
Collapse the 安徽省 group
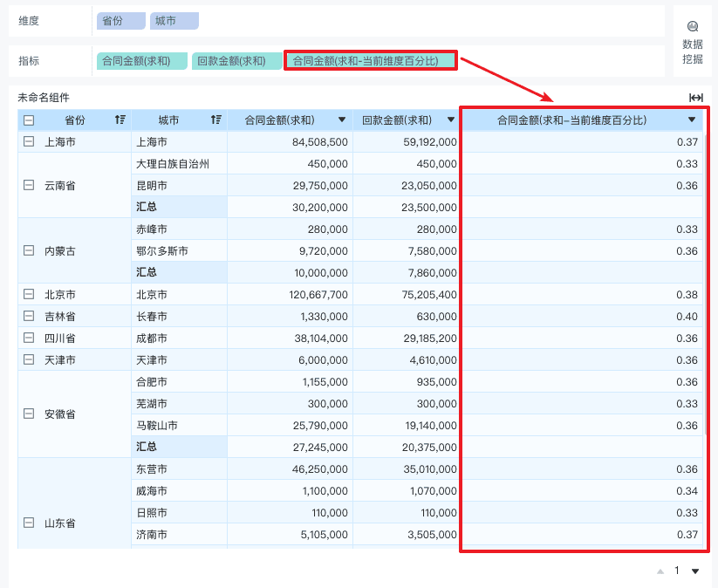[x=29, y=414]
